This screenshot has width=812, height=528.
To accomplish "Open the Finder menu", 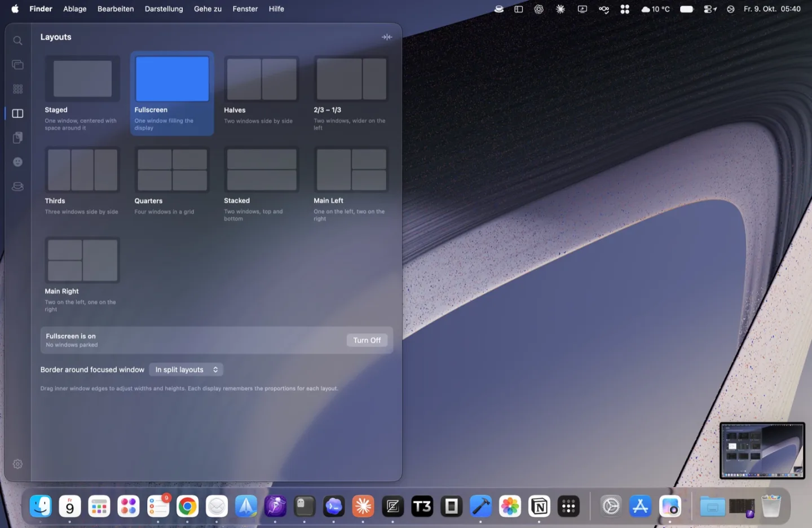I will coord(41,8).
